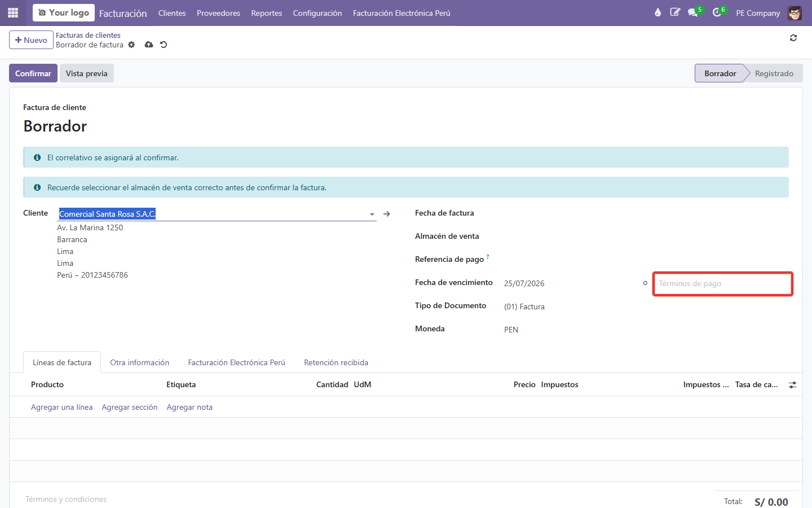Expand the Cliente dropdown arrow

[x=372, y=214]
